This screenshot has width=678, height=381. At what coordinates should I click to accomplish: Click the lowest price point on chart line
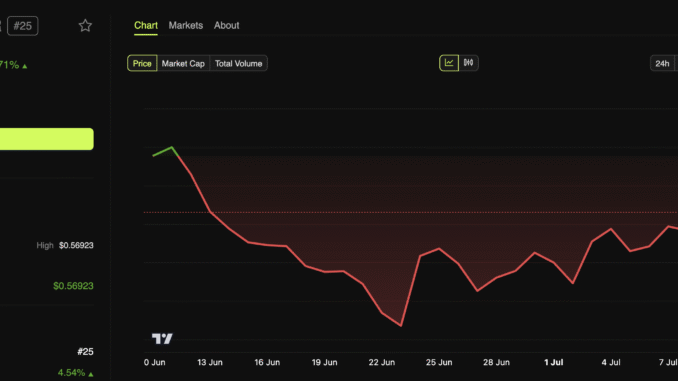[x=401, y=325]
